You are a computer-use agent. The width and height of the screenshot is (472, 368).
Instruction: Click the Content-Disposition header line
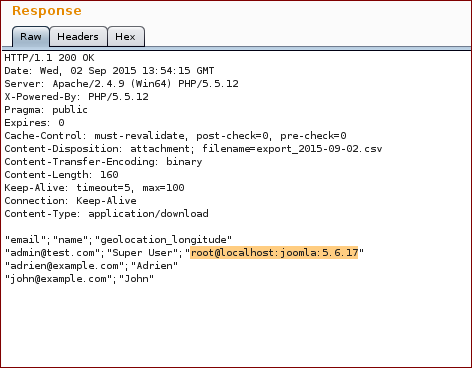pos(193,149)
